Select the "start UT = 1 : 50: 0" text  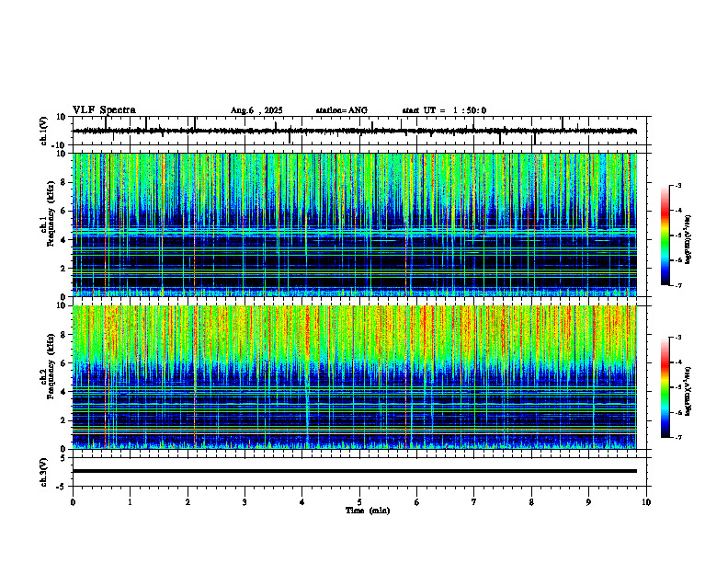(444, 110)
